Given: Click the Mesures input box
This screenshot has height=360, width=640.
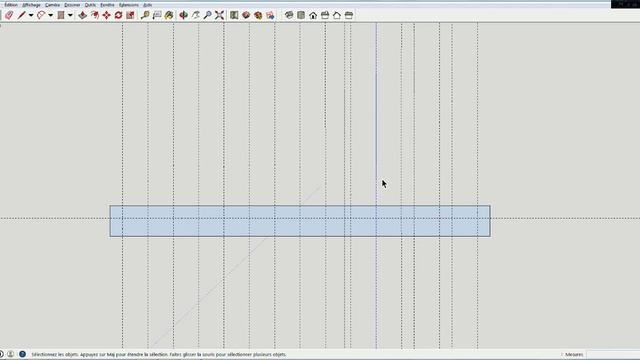Looking at the screenshot, I should point(613,354).
